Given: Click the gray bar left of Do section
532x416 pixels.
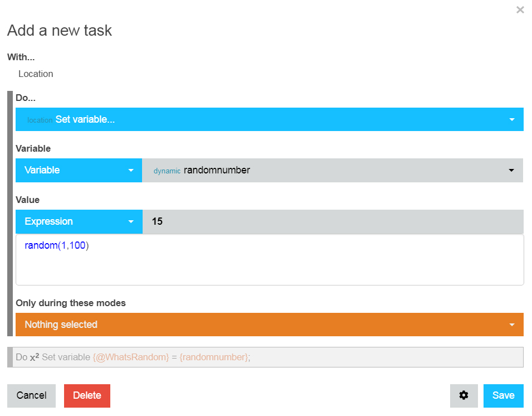Looking at the screenshot, I should tap(10, 214).
